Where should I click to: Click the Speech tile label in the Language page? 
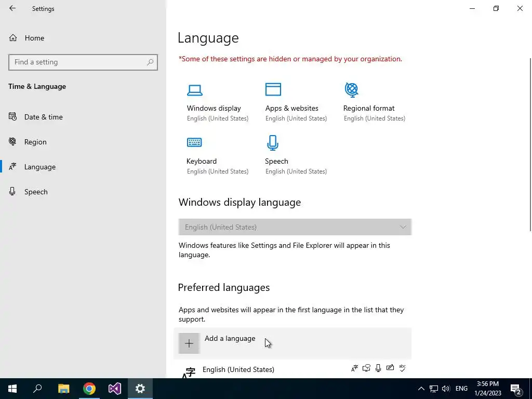point(276,161)
